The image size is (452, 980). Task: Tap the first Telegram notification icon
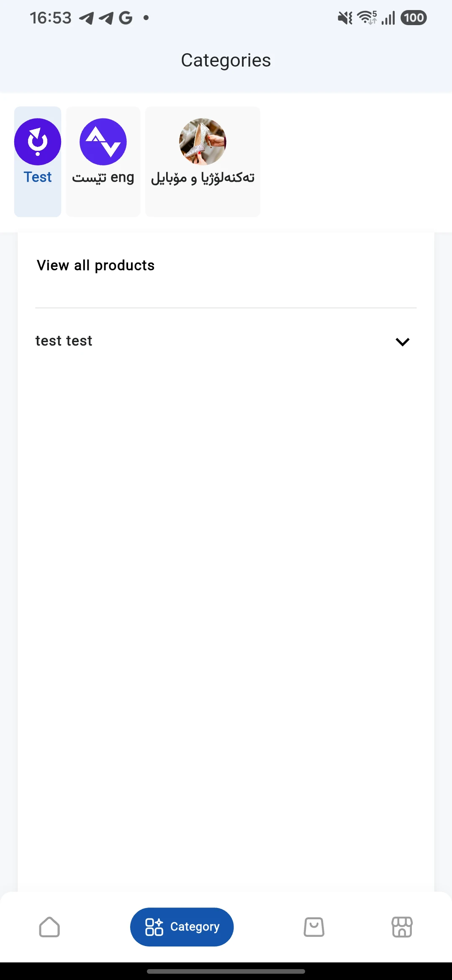coord(87,18)
